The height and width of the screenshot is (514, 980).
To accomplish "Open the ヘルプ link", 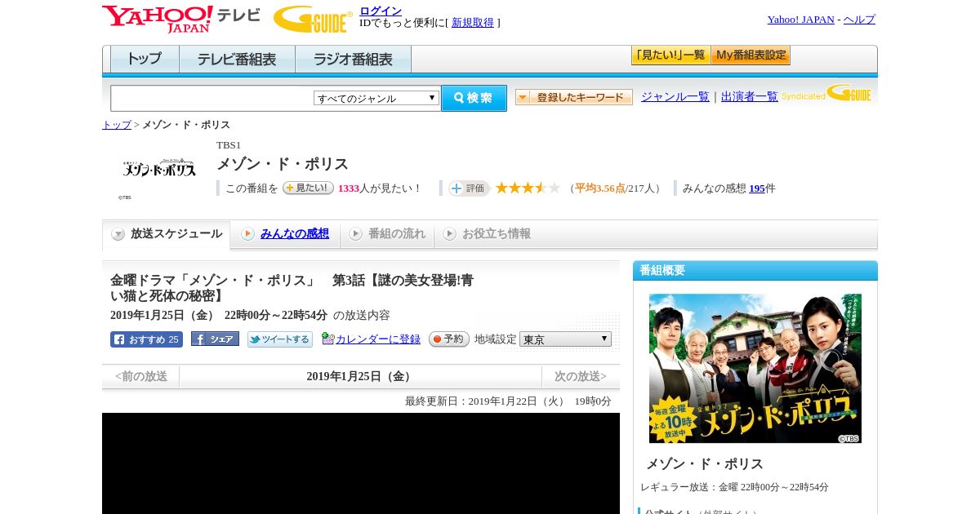I will [x=859, y=20].
